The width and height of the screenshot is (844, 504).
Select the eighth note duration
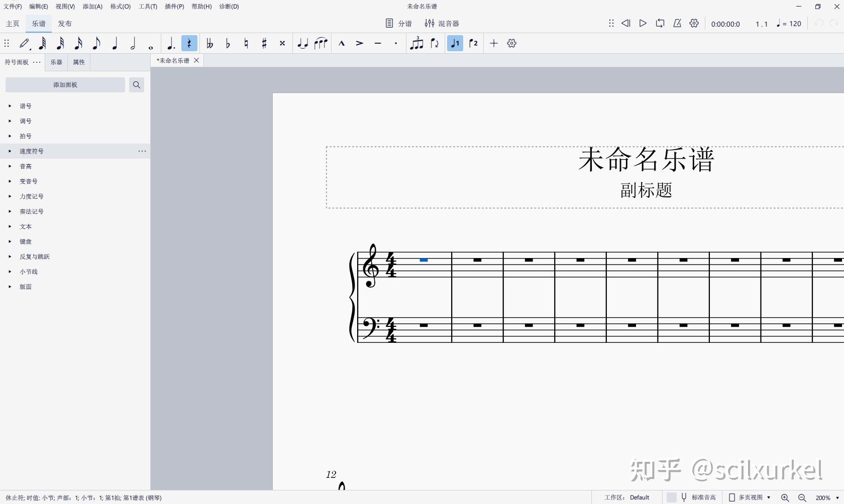(96, 44)
